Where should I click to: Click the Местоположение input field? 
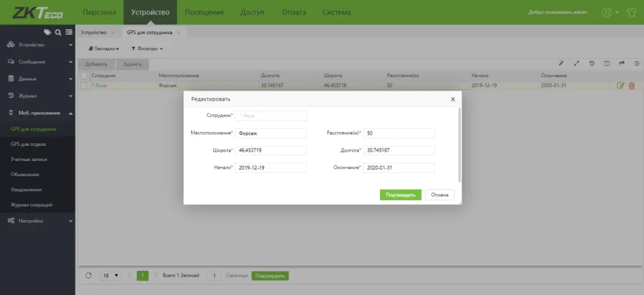270,133
